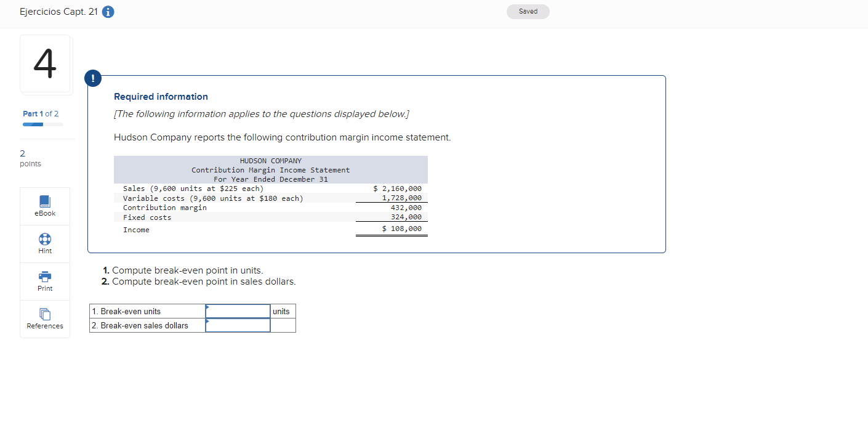Image resolution: width=868 pixels, height=438 pixels.
Task: Click the Fixed costs row label
Action: [147, 217]
